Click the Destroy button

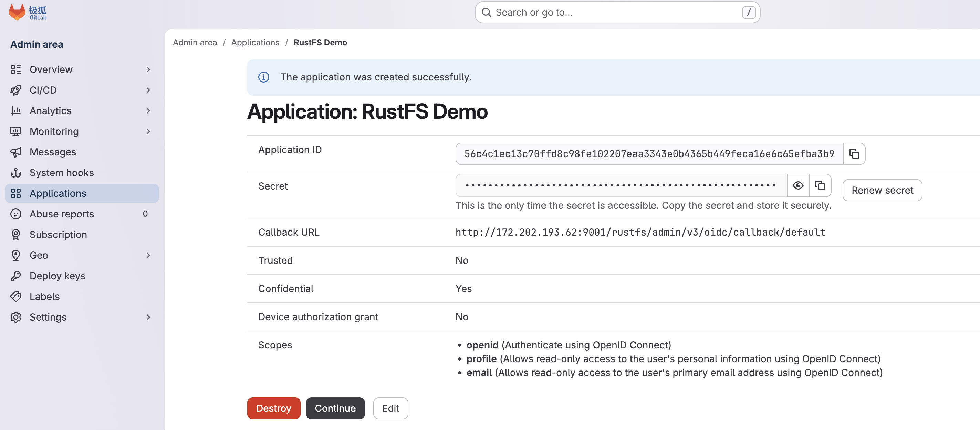coord(273,408)
